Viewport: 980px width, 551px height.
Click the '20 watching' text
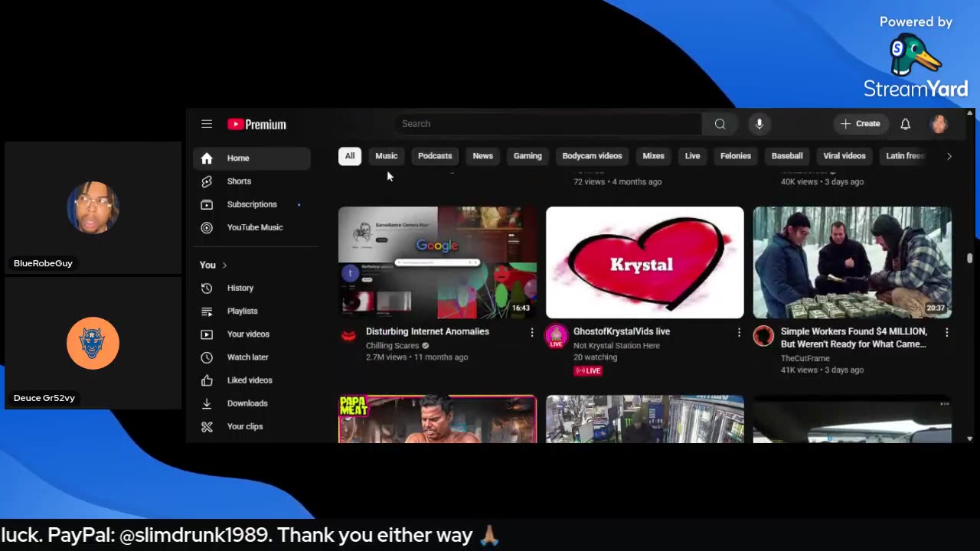pyautogui.click(x=595, y=357)
